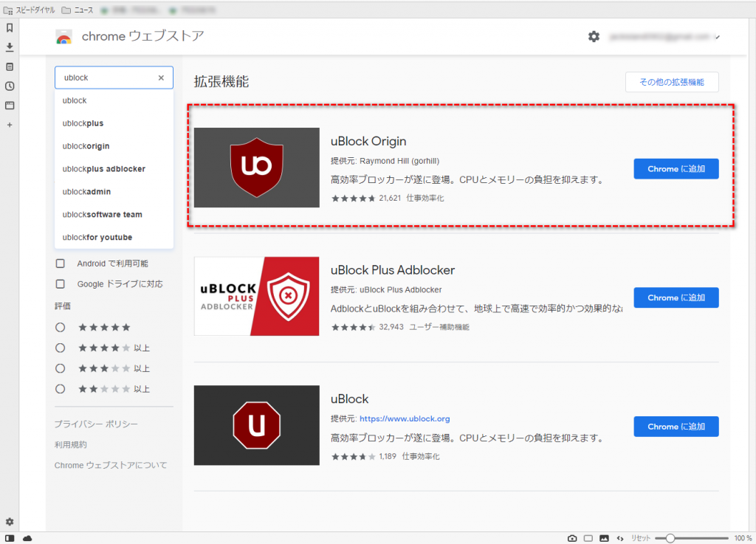
Task: Check the 'Google ドライブに対応' checkbox
Action: click(61, 284)
